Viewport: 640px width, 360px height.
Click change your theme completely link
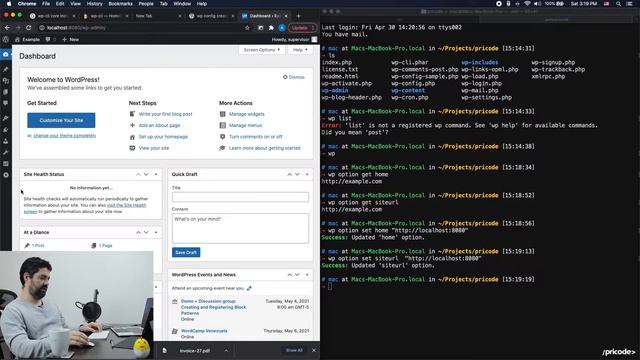tap(64, 136)
